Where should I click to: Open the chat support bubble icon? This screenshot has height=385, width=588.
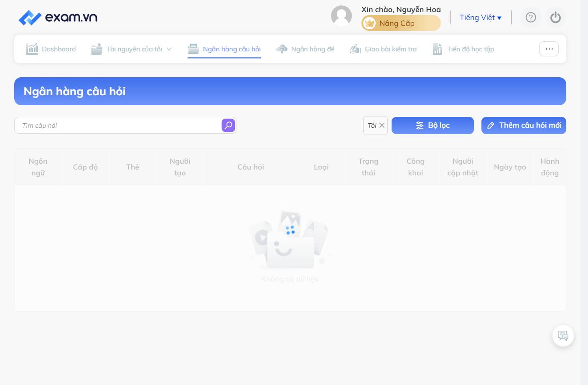pyautogui.click(x=563, y=336)
